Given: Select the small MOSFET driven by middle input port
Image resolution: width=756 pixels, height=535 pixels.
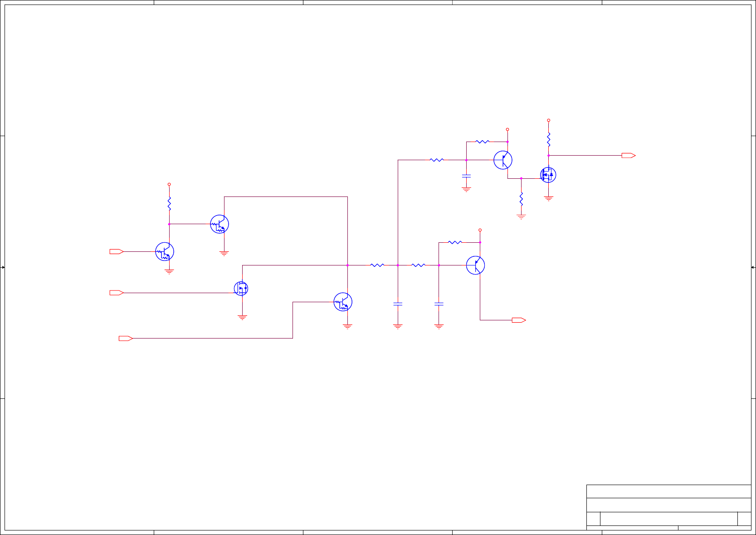Looking at the screenshot, I should 241,289.
